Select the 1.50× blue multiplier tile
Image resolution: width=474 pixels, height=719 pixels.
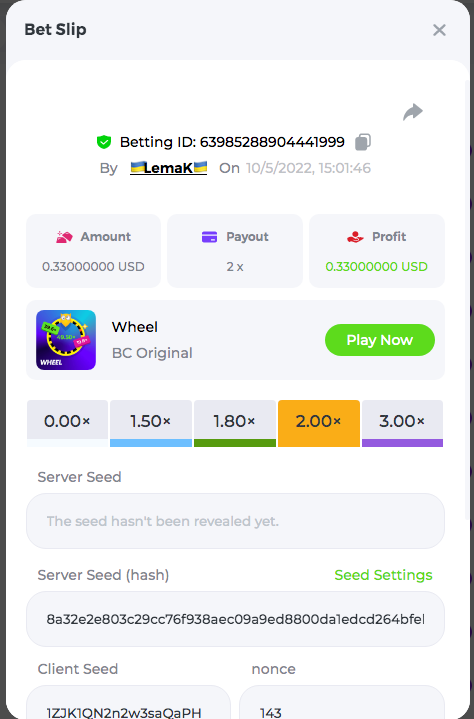click(x=151, y=423)
